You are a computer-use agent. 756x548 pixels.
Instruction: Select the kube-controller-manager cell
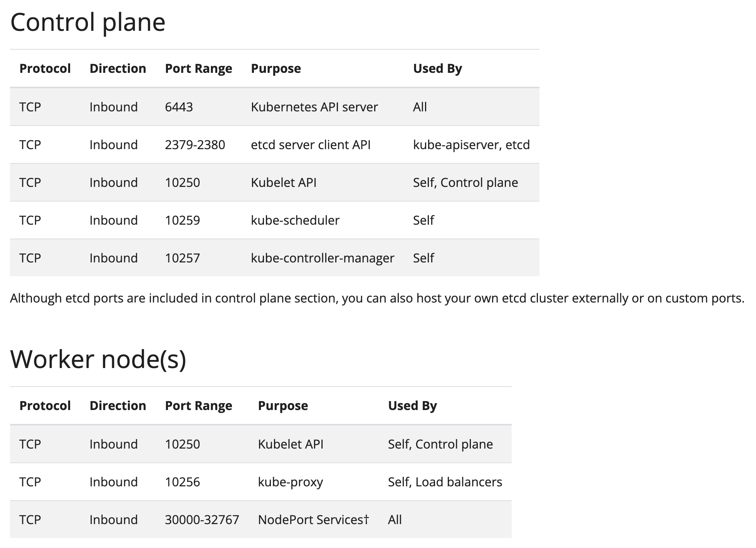(323, 258)
